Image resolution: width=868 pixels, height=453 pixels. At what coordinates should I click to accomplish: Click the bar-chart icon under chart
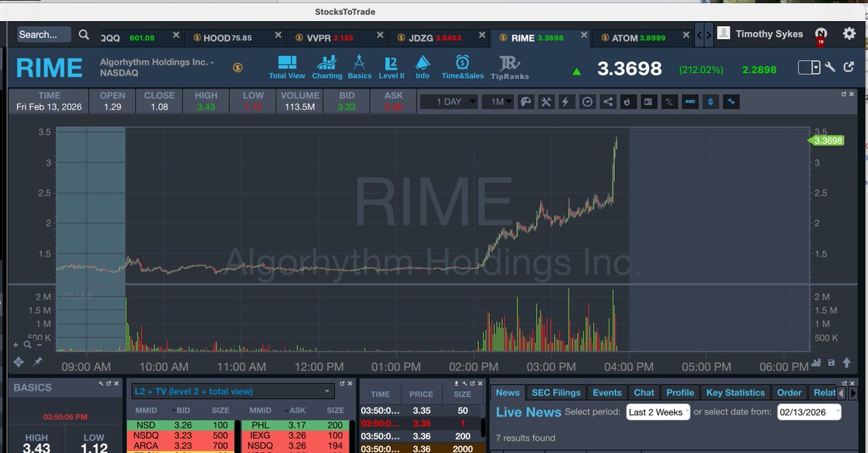(817, 363)
